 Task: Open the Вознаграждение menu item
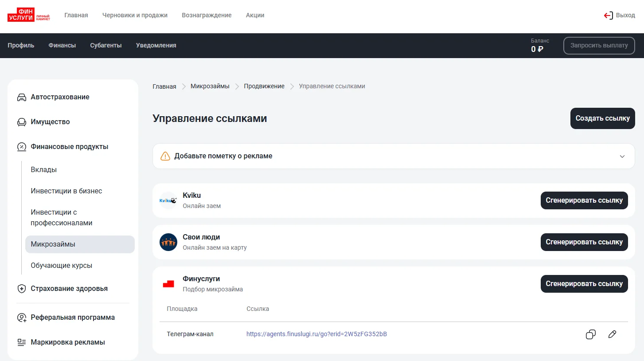point(207,15)
